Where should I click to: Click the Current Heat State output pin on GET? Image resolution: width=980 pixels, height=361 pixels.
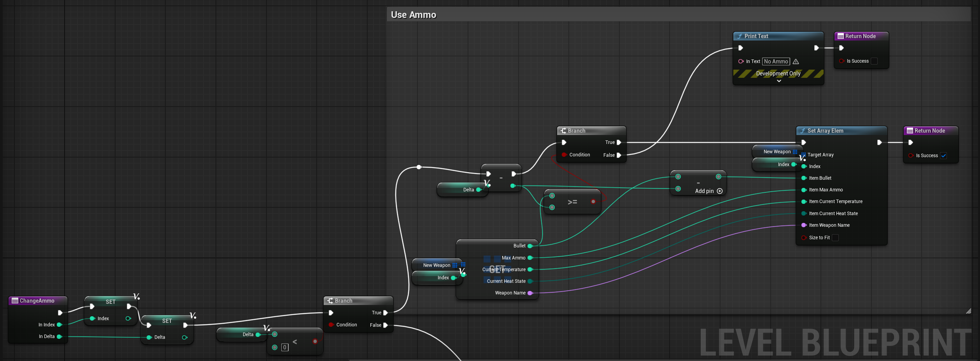(x=530, y=281)
